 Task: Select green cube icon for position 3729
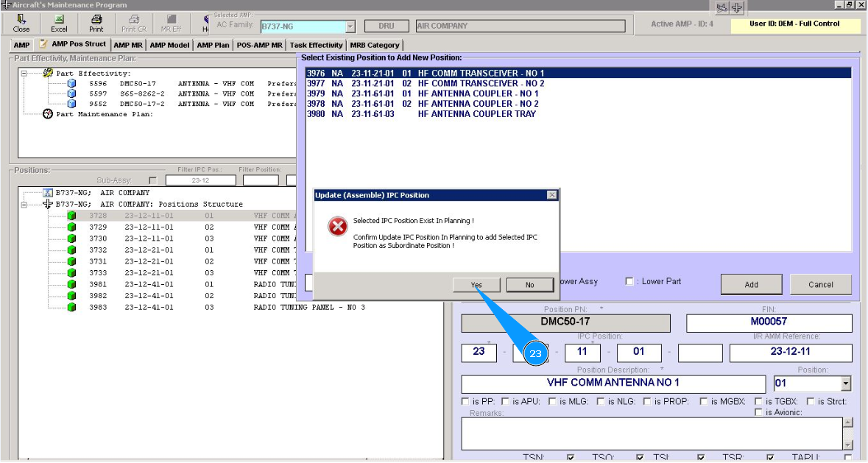[x=71, y=227]
